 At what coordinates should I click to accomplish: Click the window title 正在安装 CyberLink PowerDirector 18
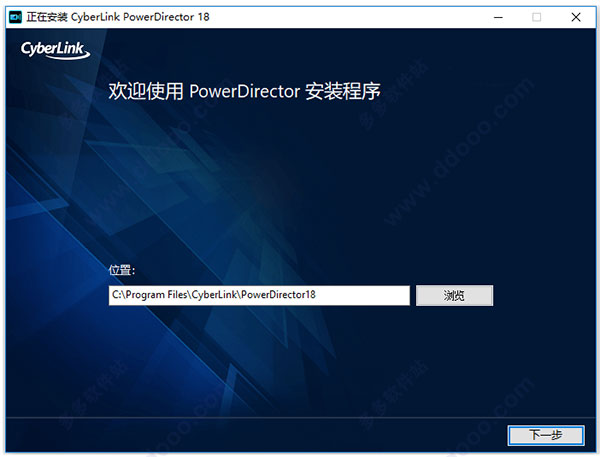pyautogui.click(x=118, y=17)
